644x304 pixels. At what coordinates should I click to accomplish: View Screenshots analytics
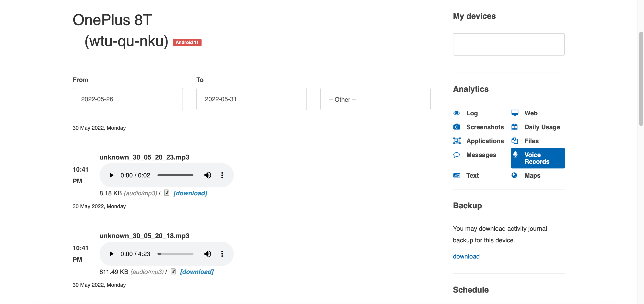coord(485,126)
